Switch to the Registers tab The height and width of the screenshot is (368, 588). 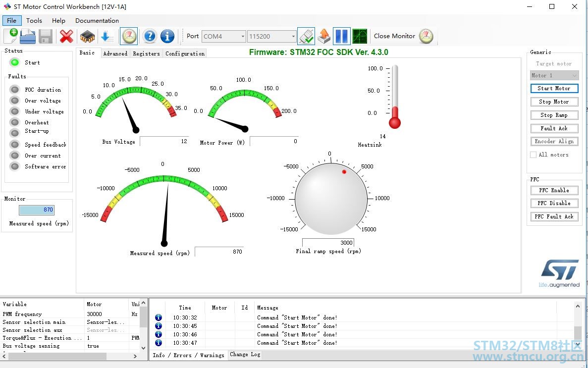146,53
